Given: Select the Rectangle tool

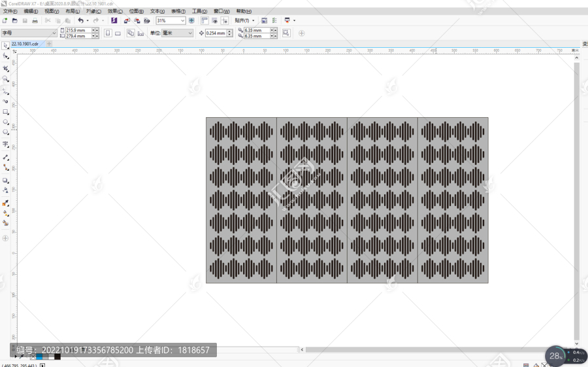Looking at the screenshot, I should (x=5, y=112).
